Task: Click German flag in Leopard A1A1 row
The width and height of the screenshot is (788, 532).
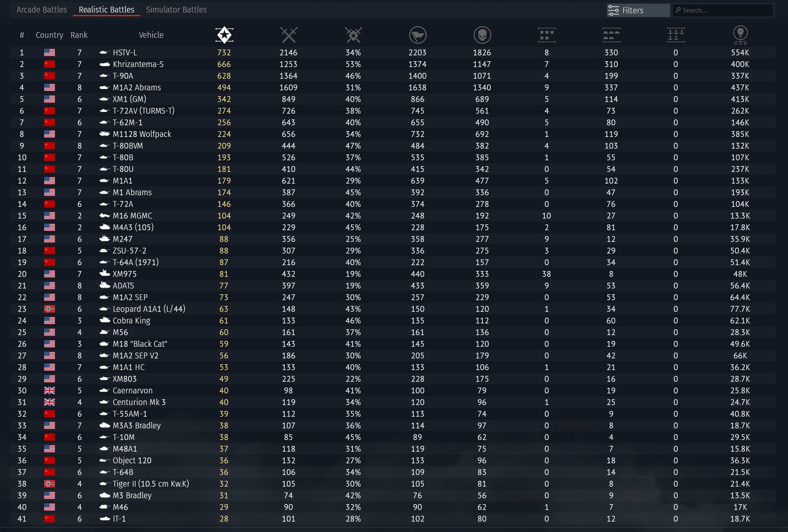Action: coord(50,309)
